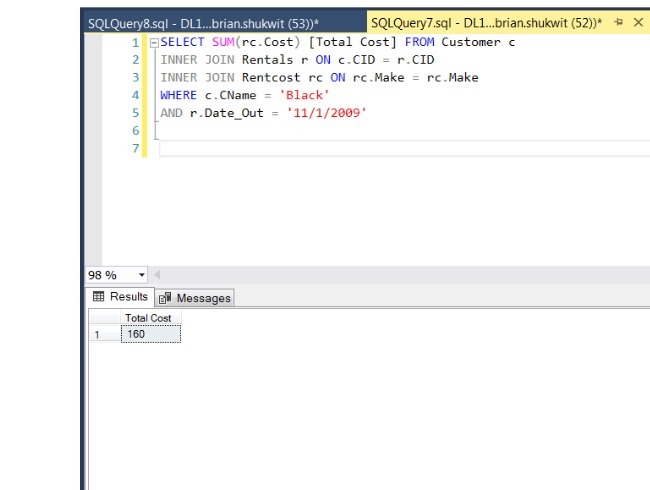
Task: Click the Customer table name
Action: (x=471, y=42)
